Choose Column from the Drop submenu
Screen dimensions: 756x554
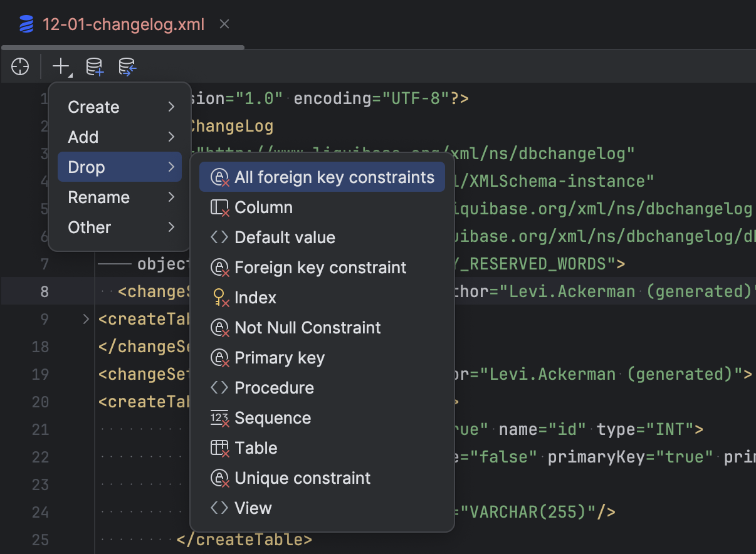point(263,207)
